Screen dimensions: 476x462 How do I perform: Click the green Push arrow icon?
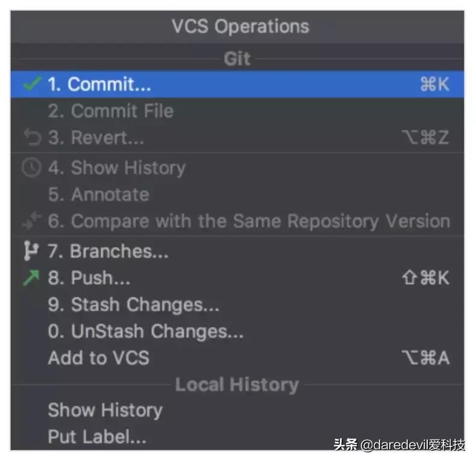(x=31, y=278)
